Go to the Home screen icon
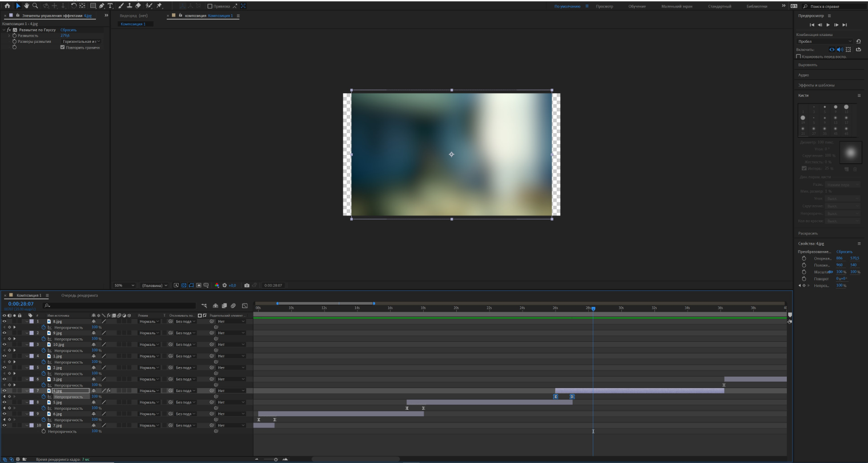The height and width of the screenshot is (463, 868). (x=7, y=6)
